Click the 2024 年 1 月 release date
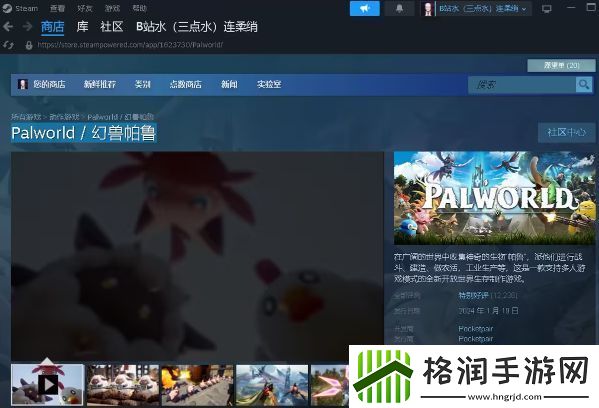 [x=489, y=311]
